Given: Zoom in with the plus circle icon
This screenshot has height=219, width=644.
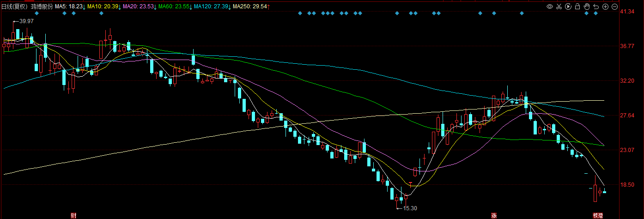Looking at the screenshot, I should click(x=605, y=6).
